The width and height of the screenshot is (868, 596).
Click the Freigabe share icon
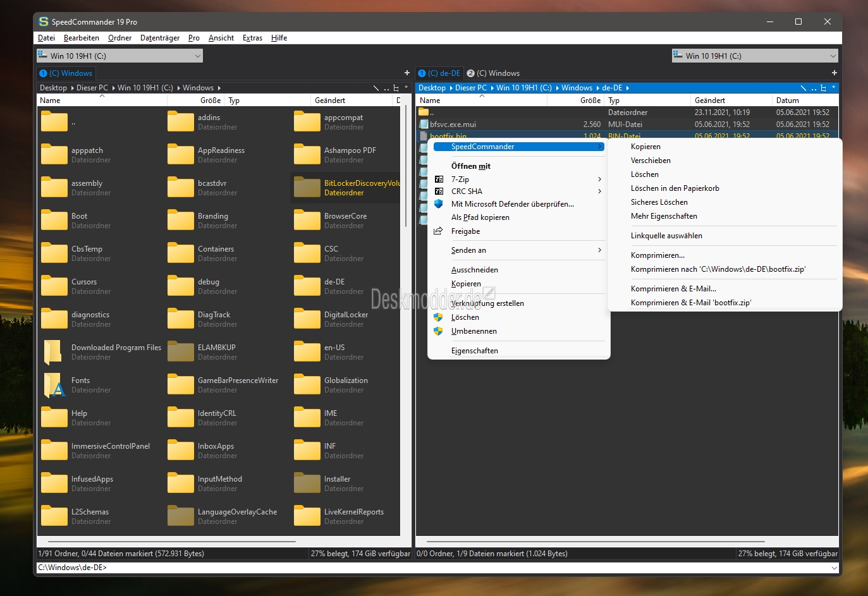pos(438,231)
